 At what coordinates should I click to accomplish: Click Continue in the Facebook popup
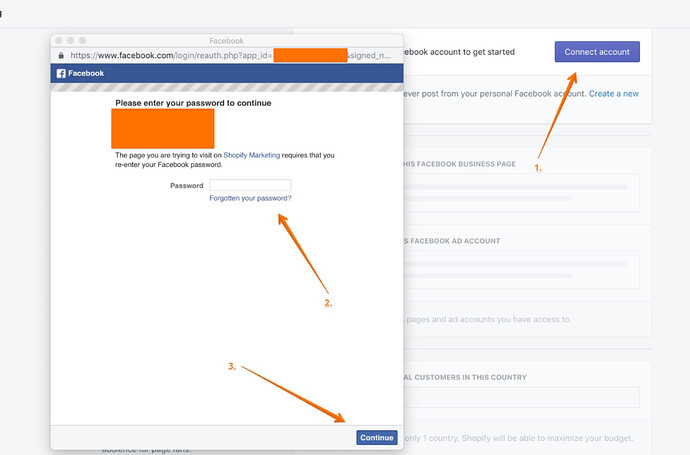(x=377, y=437)
